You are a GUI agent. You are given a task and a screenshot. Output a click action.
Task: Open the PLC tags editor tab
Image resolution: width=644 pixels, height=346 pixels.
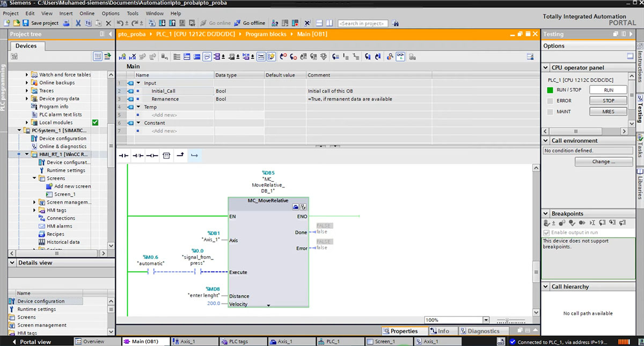(x=243, y=342)
